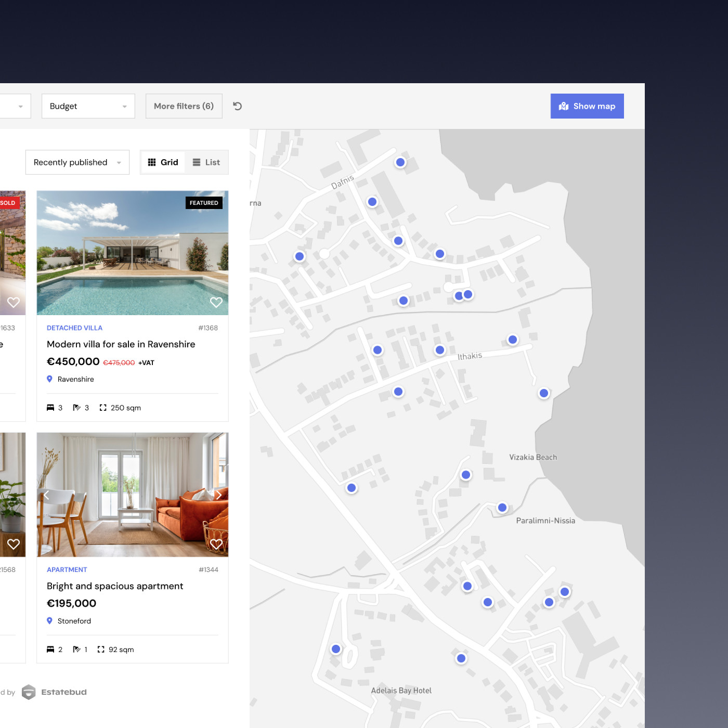Expand the Recently published sort dropdown
Viewport: 728px width, 728px height.
77,162
